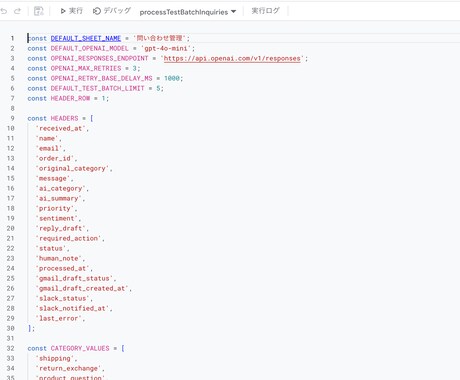
Task: Click the 'original_category' string
Action: pyautogui.click(x=72, y=168)
